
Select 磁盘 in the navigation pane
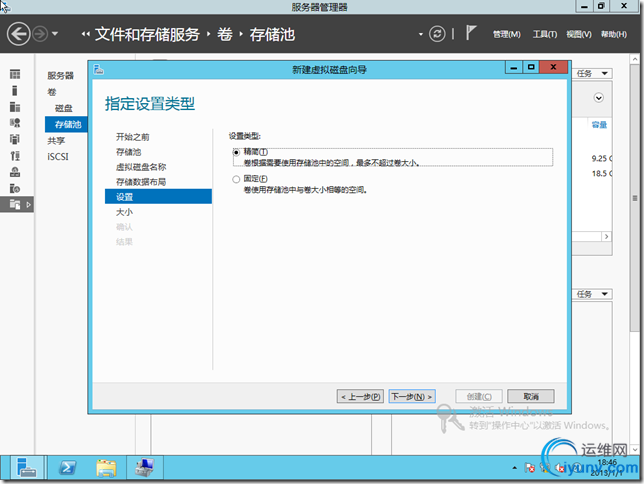64,108
